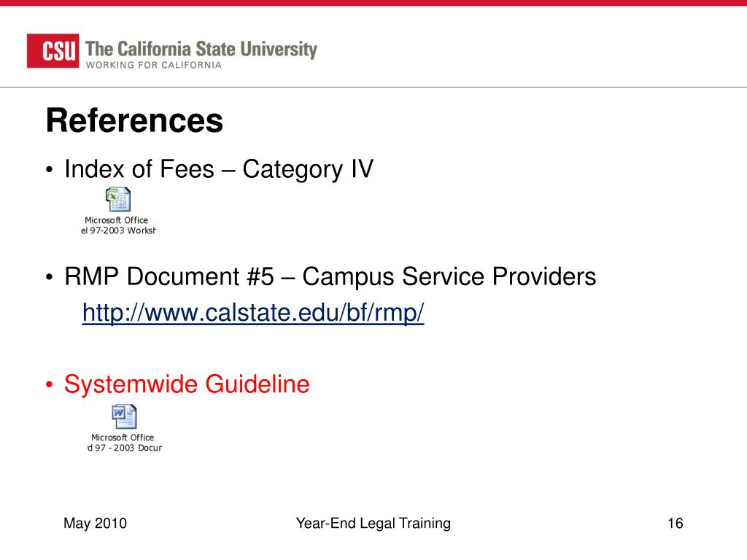This screenshot has width=747, height=560.
Task: Click the bullet before RMP Document #5
Action: click(50, 278)
